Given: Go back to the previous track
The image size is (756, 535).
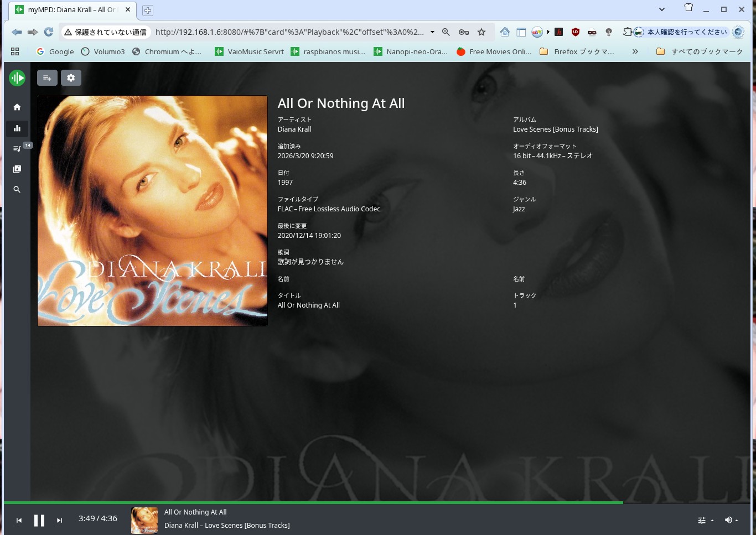Looking at the screenshot, I should [19, 520].
